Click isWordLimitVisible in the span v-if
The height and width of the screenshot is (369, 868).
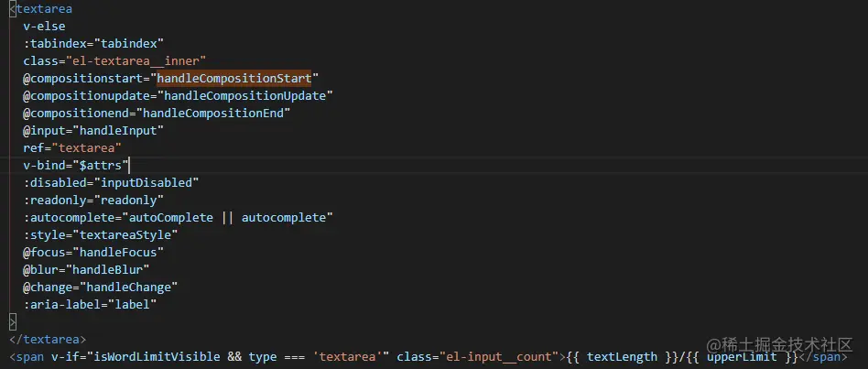pyautogui.click(x=154, y=356)
